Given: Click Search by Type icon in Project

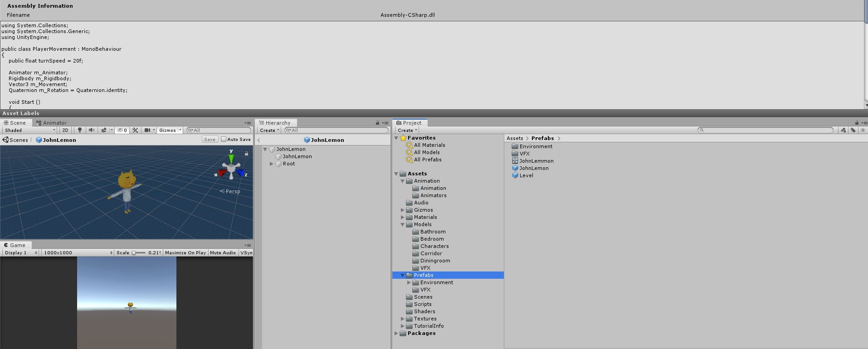Looking at the screenshot, I should coord(843,130).
